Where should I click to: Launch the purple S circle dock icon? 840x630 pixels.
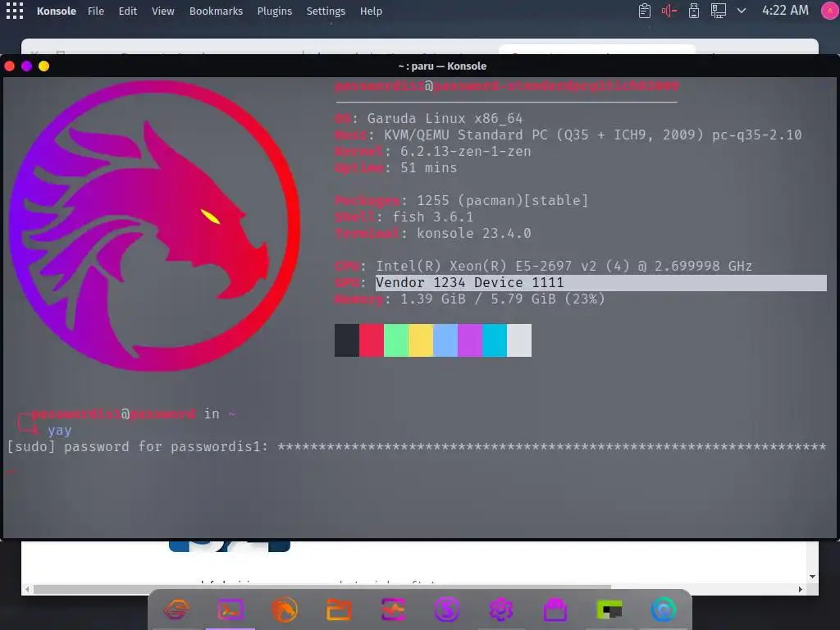(x=447, y=609)
